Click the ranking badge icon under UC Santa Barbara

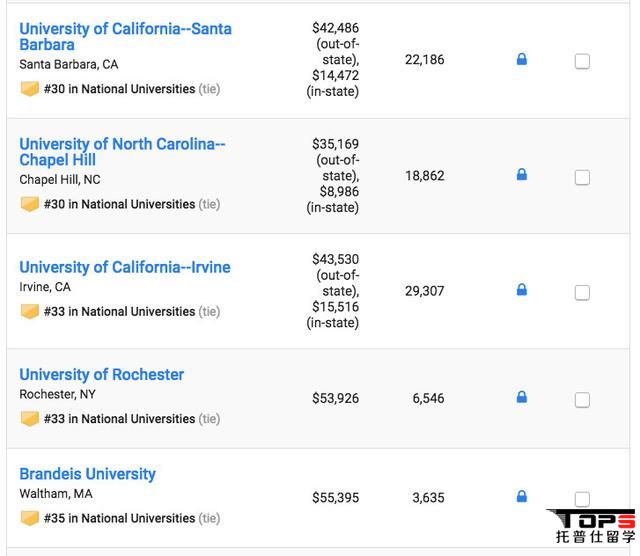pyautogui.click(x=30, y=89)
